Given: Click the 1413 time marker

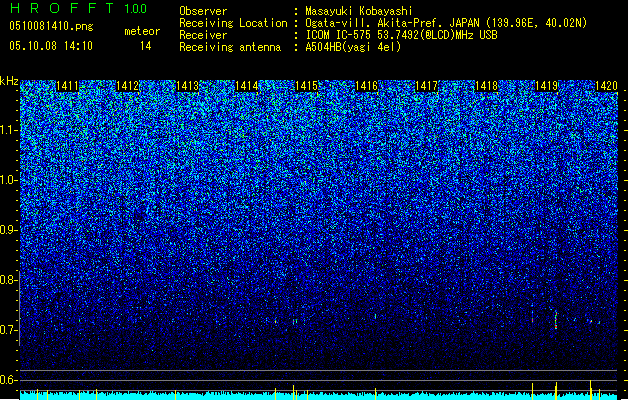Looking at the screenshot, I should click(187, 86).
